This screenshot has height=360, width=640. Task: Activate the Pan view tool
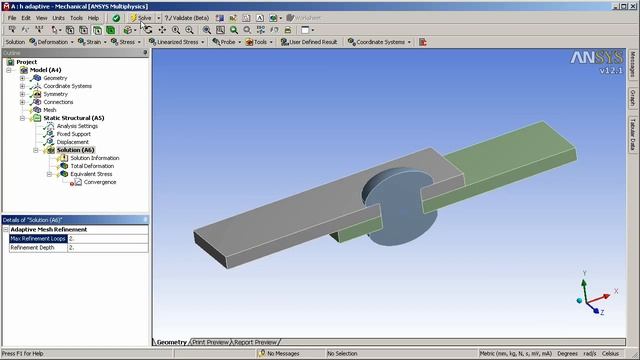[x=162, y=30]
